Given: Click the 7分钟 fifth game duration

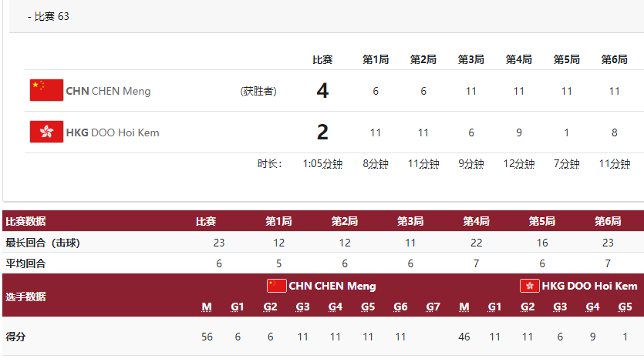Looking at the screenshot, I should tap(566, 164).
